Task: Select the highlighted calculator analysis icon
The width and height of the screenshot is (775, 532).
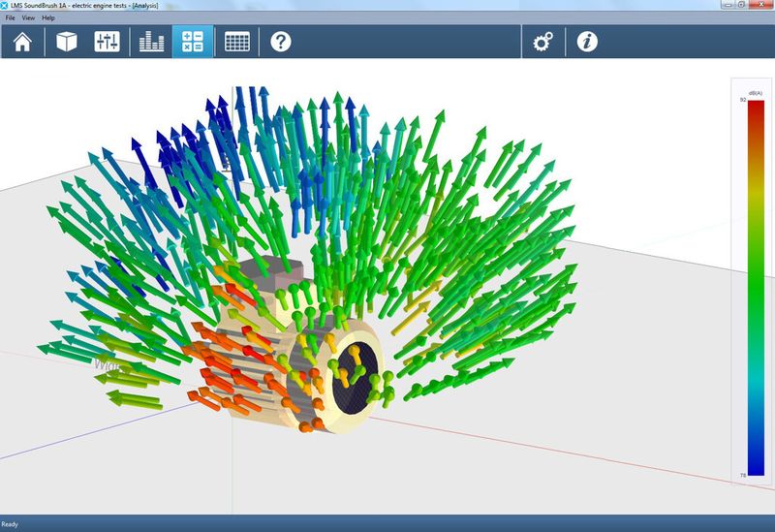Action: coord(193,42)
